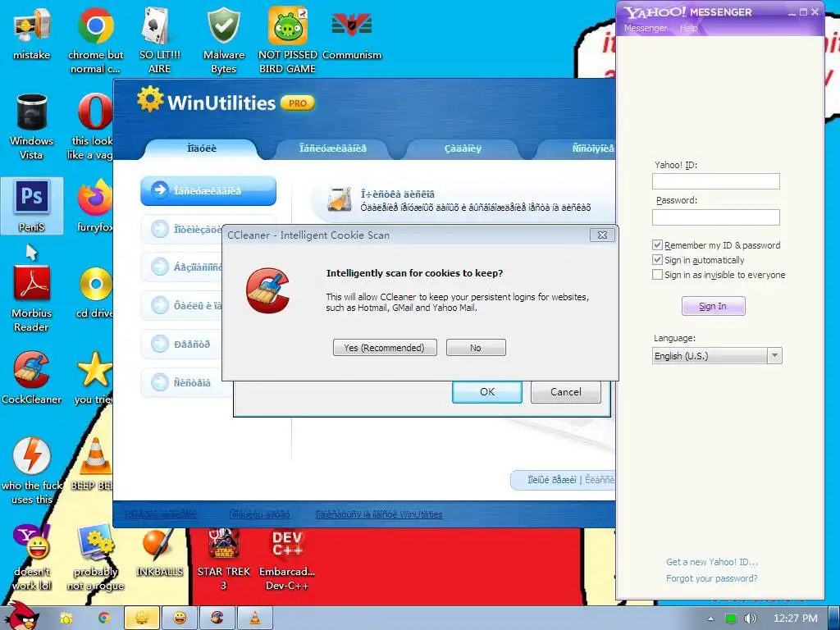Click the Password input field
The image size is (840, 630).
pyautogui.click(x=715, y=217)
